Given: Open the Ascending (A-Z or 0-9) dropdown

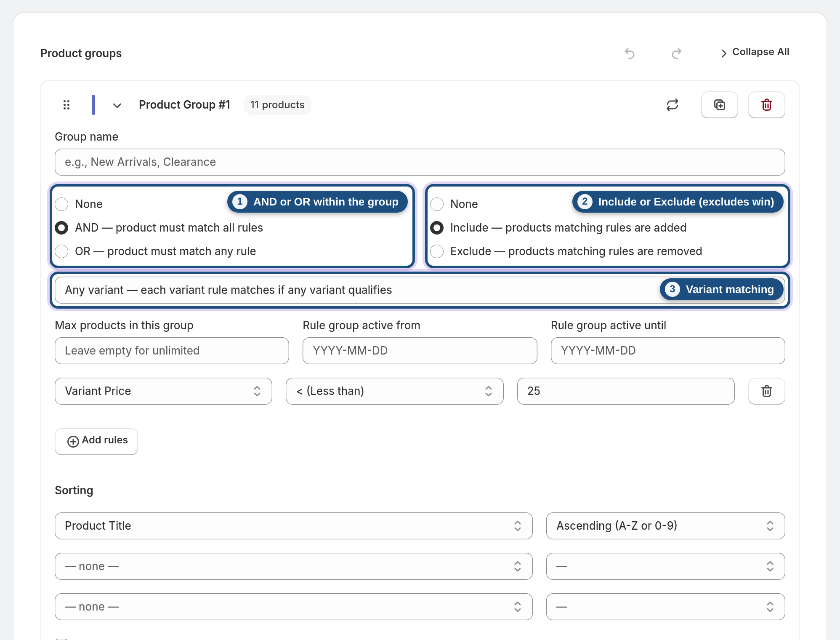Looking at the screenshot, I should 665,526.
